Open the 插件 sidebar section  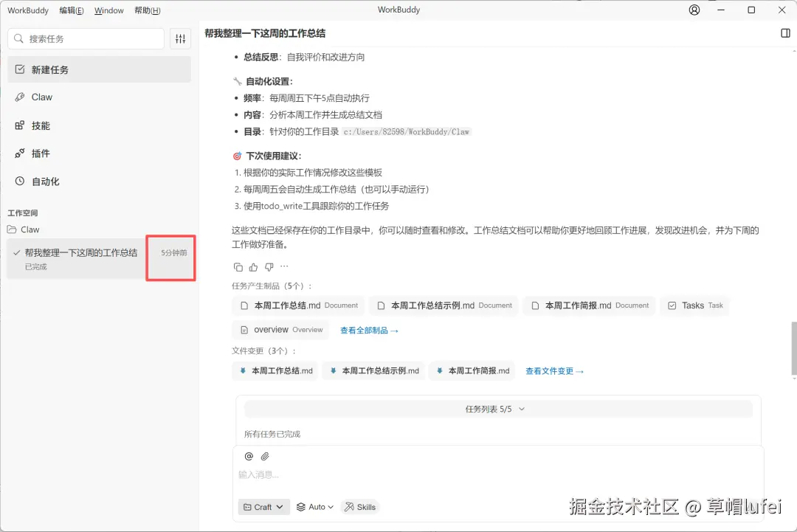pyautogui.click(x=99, y=153)
